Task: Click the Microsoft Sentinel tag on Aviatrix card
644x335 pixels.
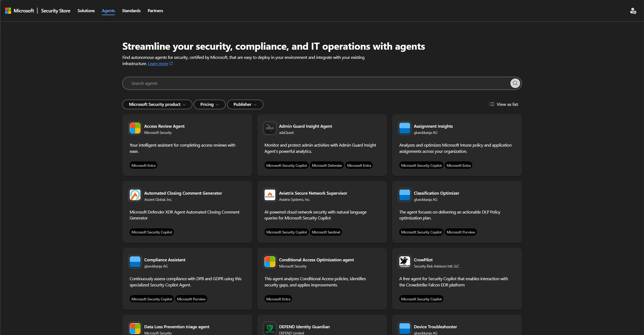Action: point(326,232)
